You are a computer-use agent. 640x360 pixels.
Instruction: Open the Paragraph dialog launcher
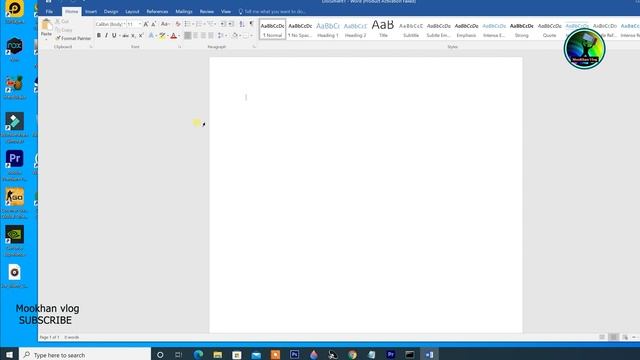pyautogui.click(x=254, y=47)
